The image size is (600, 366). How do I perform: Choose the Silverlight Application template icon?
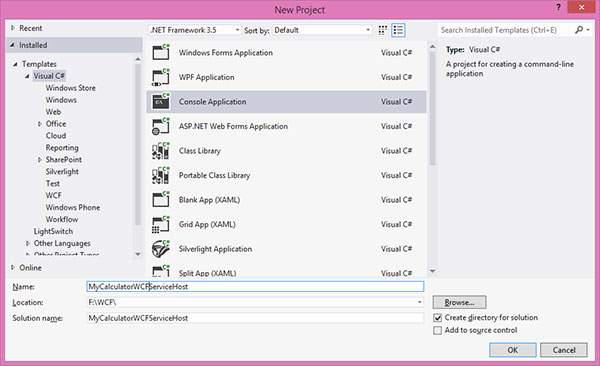tap(161, 248)
